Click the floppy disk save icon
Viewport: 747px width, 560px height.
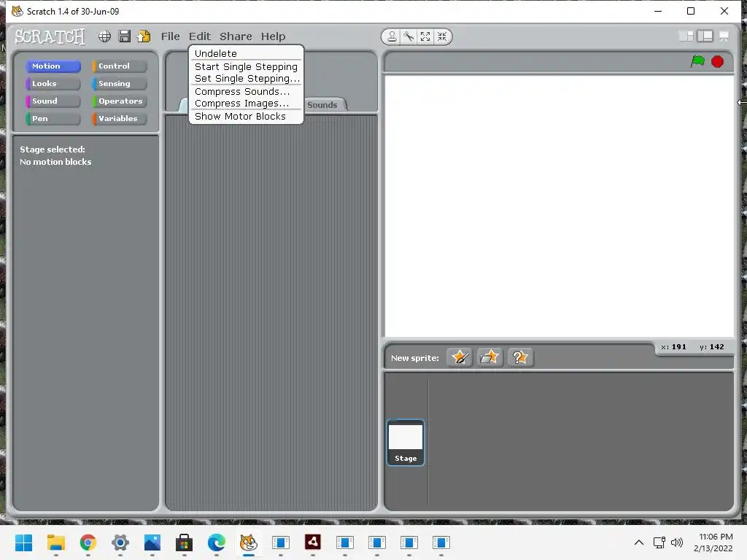(x=124, y=36)
